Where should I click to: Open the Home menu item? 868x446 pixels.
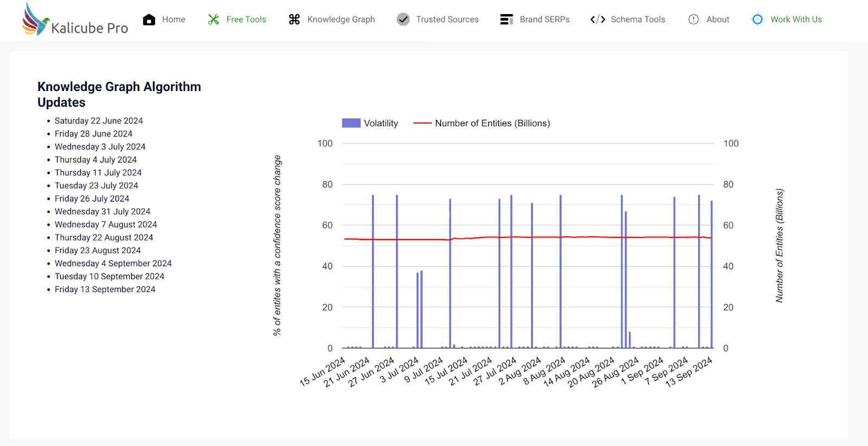[174, 20]
